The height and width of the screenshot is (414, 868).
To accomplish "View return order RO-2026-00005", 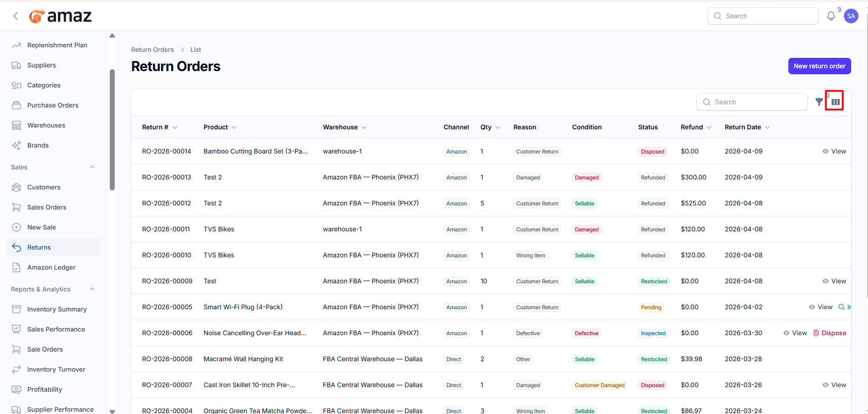I will pos(821,307).
